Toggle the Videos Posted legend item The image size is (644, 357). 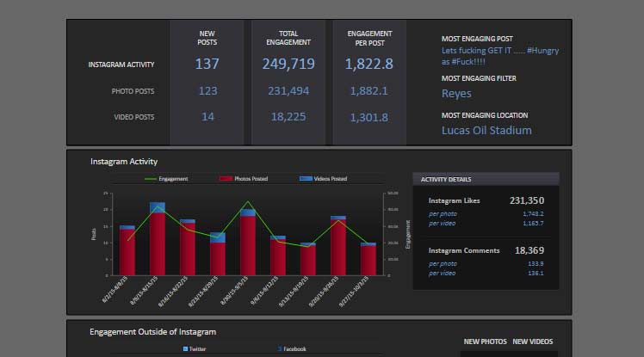(323, 179)
